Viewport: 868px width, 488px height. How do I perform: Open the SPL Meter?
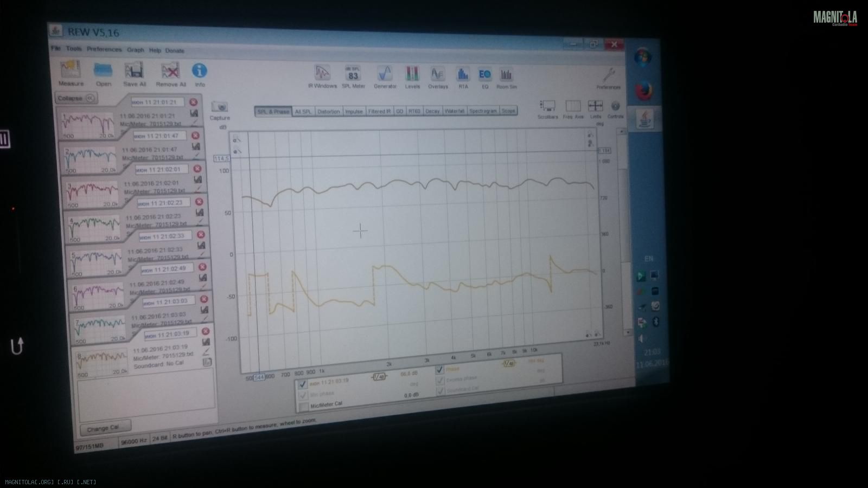353,77
